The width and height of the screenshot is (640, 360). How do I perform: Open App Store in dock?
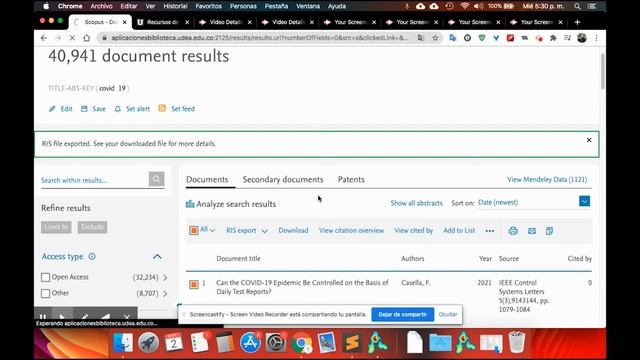[250, 342]
